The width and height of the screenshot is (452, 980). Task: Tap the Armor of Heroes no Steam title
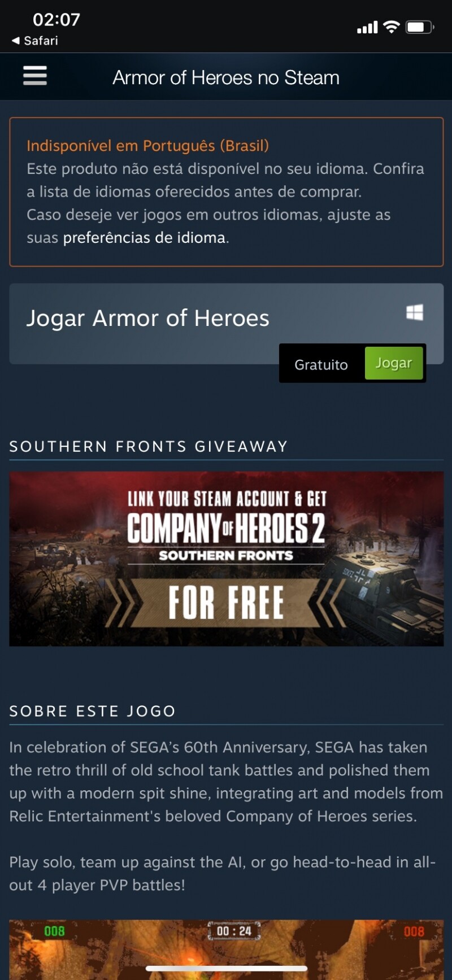pos(226,77)
